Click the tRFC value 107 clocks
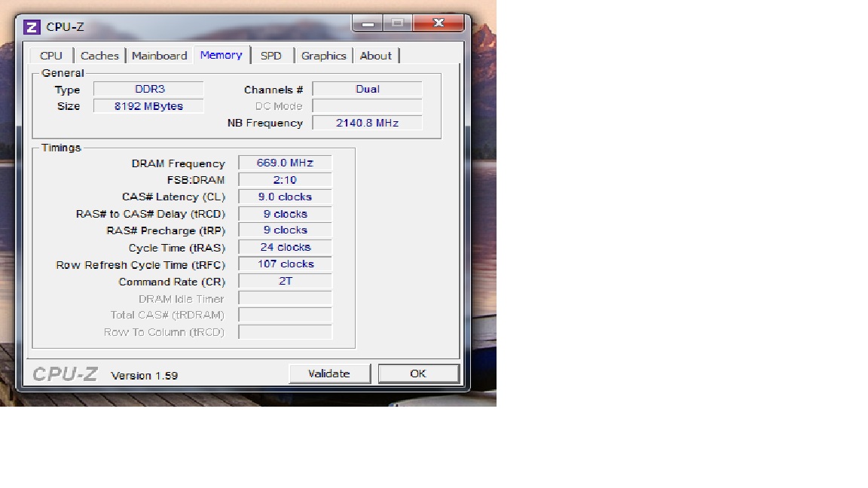This screenshot has height=488, width=868. (285, 264)
